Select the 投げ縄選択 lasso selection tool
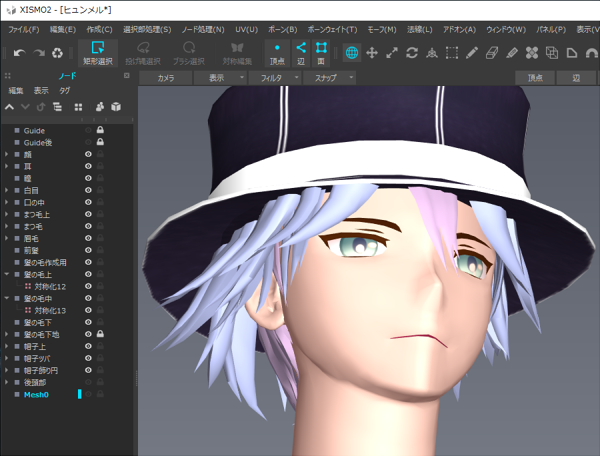 point(143,53)
